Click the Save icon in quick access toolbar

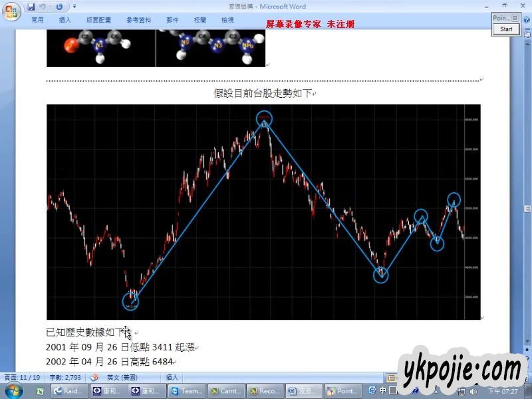click(31, 7)
